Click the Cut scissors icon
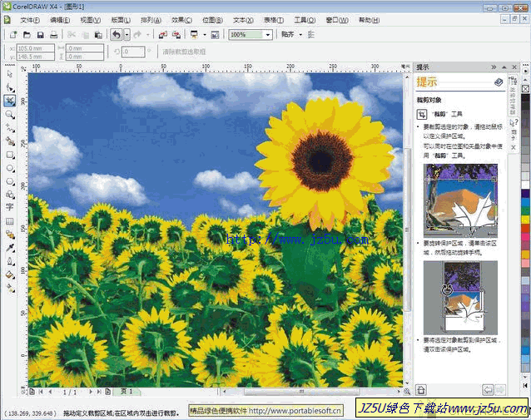 click(72, 35)
